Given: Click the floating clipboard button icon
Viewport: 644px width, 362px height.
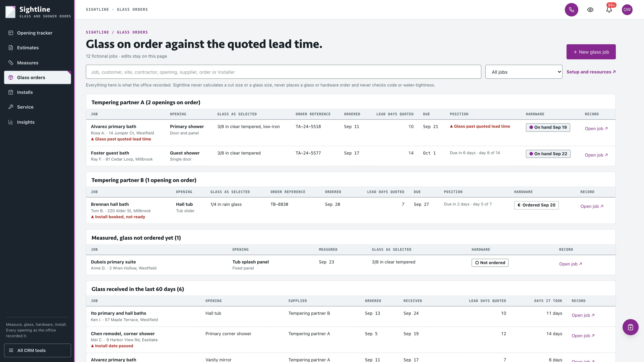Looking at the screenshot, I should point(630,327).
